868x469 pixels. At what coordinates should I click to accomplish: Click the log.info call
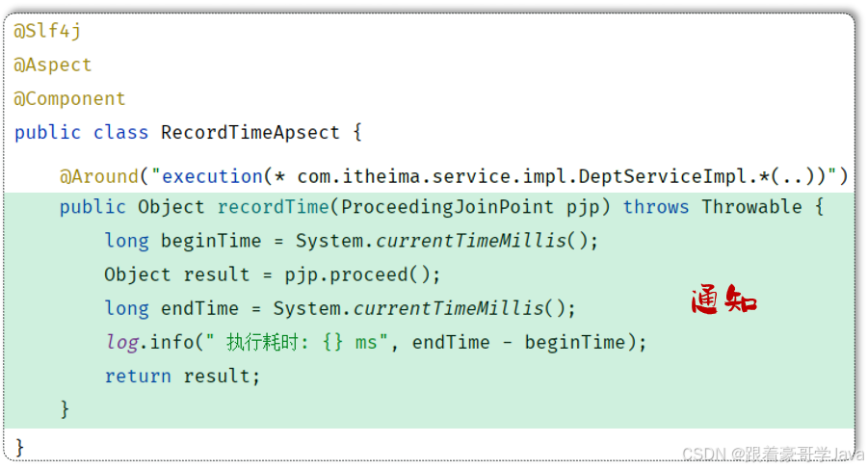click(x=149, y=343)
